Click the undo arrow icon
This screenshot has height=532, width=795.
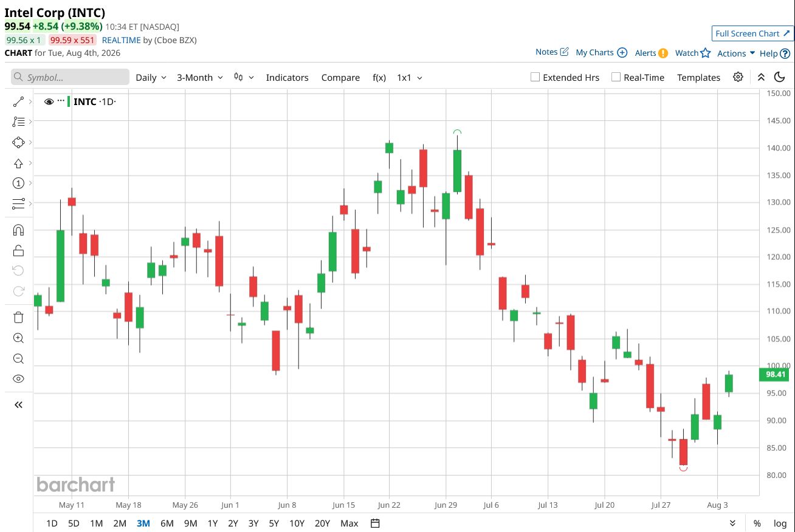tap(18, 271)
